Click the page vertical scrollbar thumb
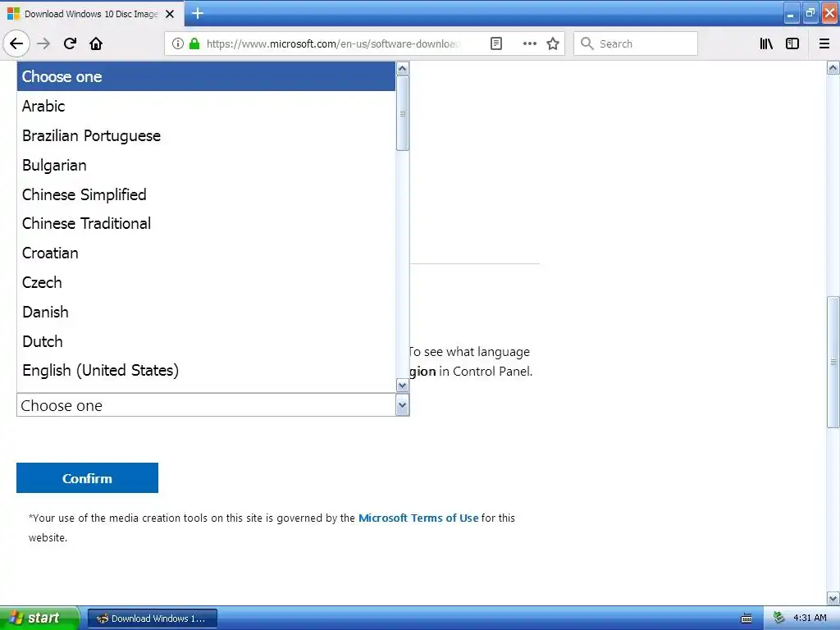Viewport: 840px width, 630px height. point(833,362)
